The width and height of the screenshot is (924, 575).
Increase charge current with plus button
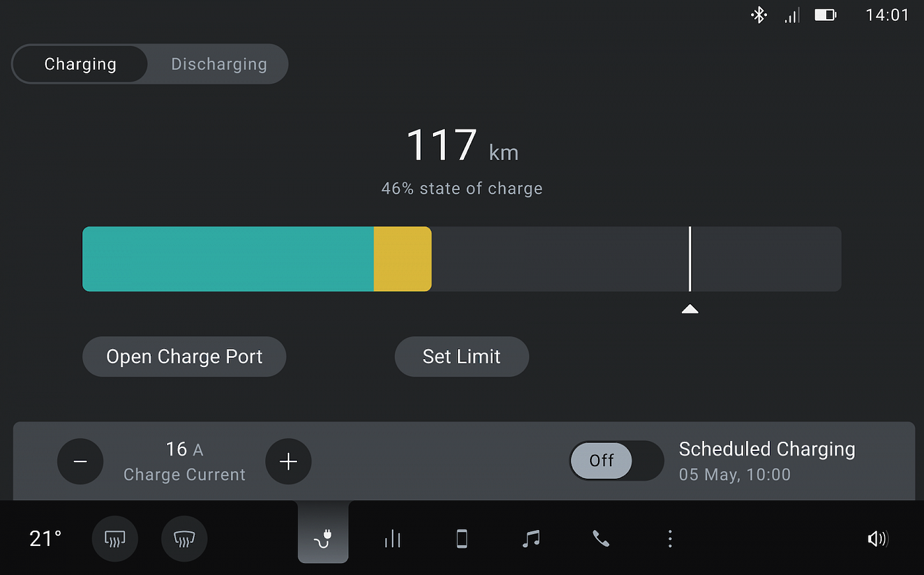[288, 461]
